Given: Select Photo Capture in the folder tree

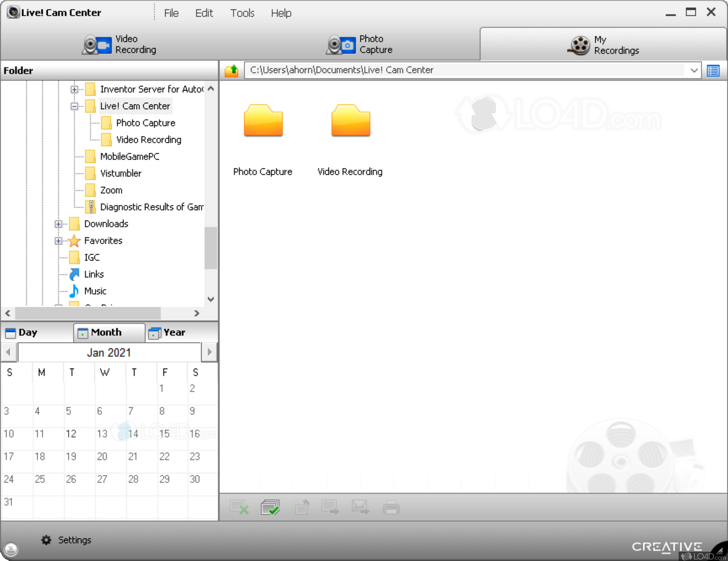Looking at the screenshot, I should (146, 123).
